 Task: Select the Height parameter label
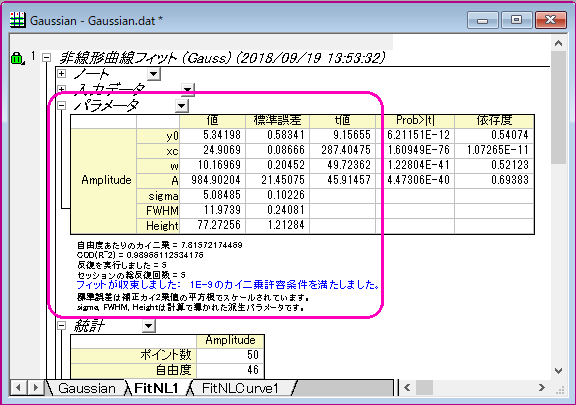click(x=158, y=226)
